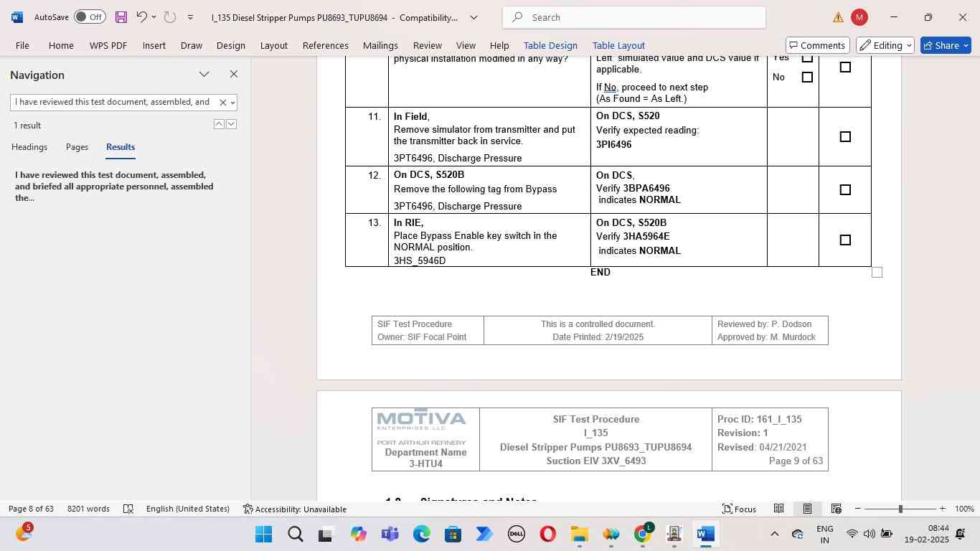Viewport: 980px width, 551px height.
Task: Click the 8201 words count
Action: coord(88,509)
